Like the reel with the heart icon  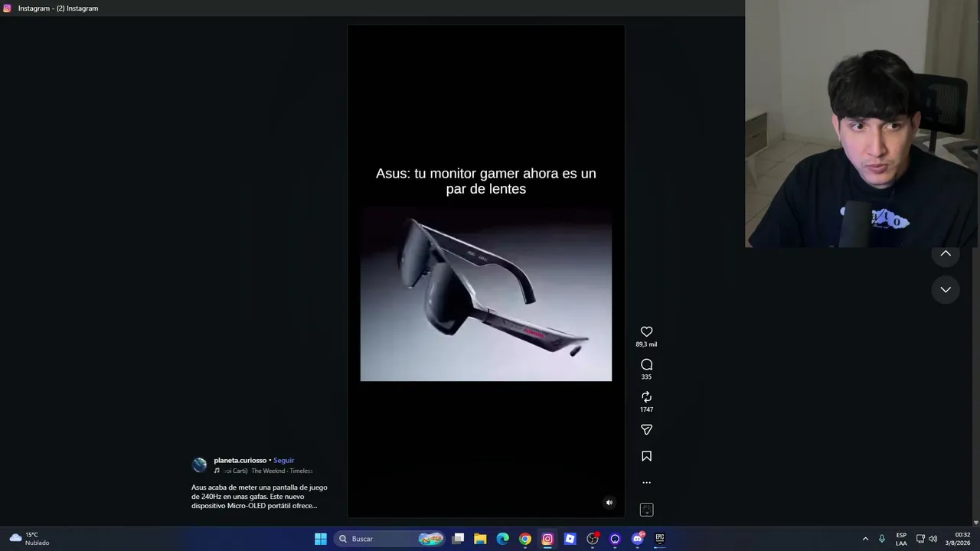[x=646, y=331]
